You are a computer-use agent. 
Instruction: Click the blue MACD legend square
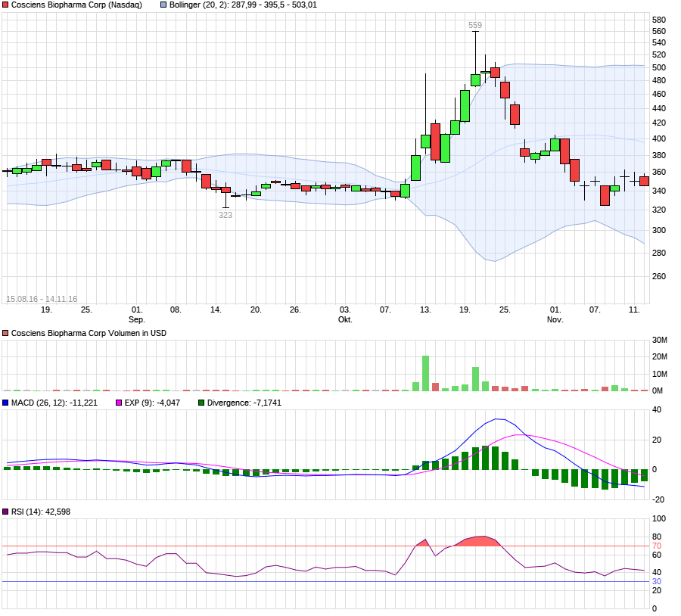coord(5,403)
